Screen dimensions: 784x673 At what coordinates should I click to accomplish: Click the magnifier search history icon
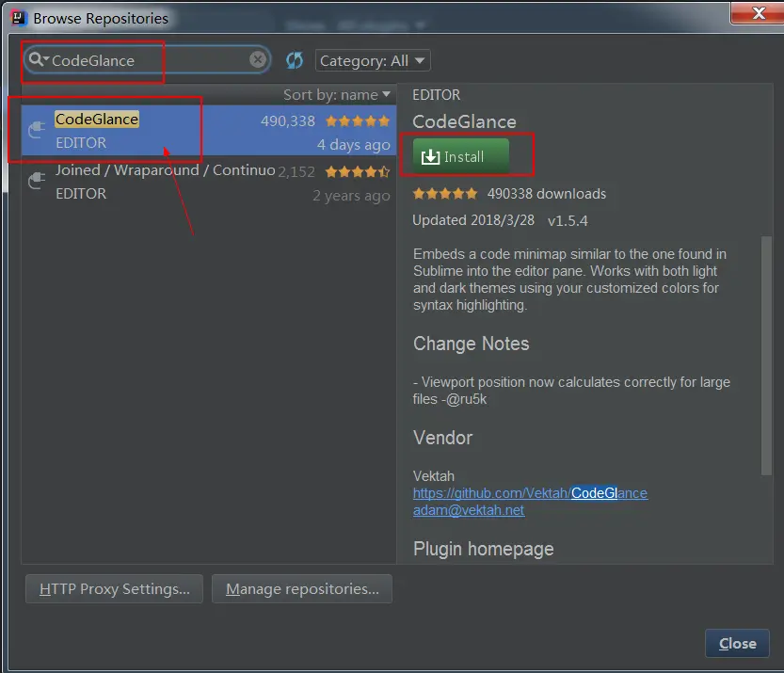coord(38,59)
